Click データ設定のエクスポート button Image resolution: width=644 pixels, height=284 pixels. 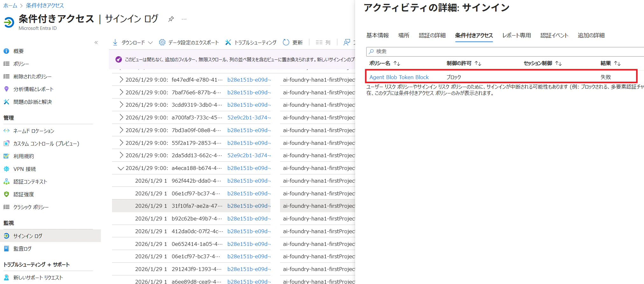click(189, 42)
